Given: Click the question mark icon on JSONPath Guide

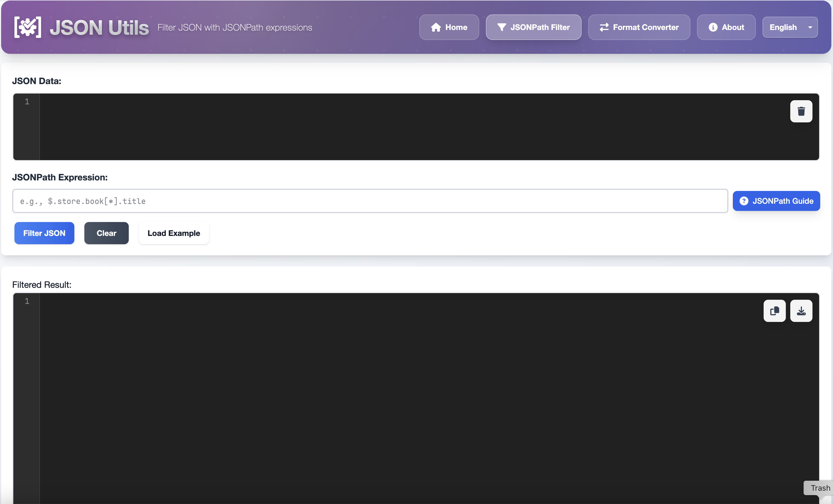Looking at the screenshot, I should coord(744,201).
